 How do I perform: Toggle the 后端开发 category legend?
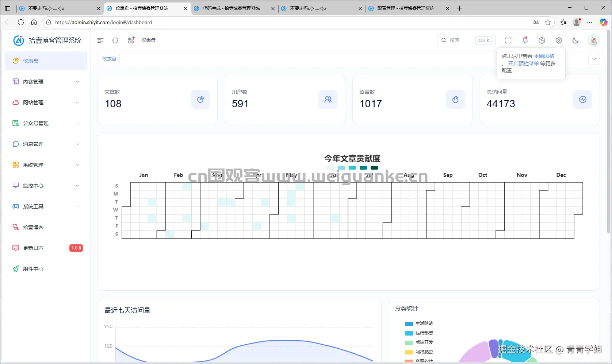click(419, 342)
